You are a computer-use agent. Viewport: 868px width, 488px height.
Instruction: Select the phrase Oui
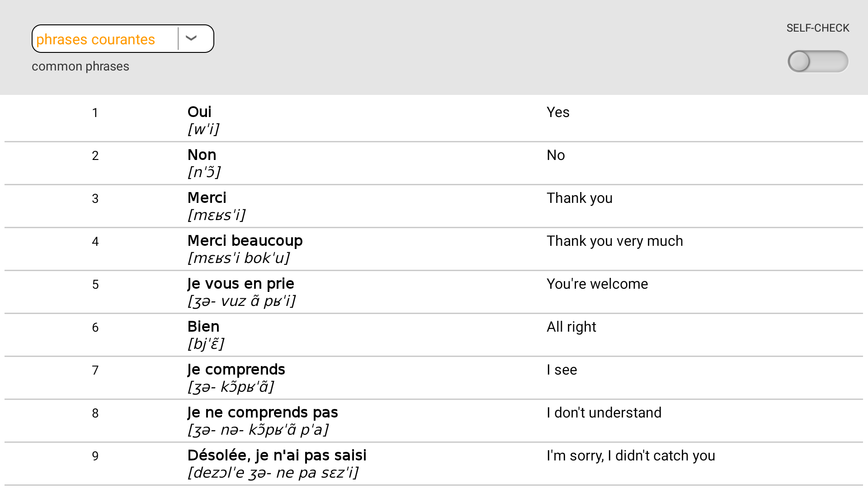pyautogui.click(x=199, y=112)
